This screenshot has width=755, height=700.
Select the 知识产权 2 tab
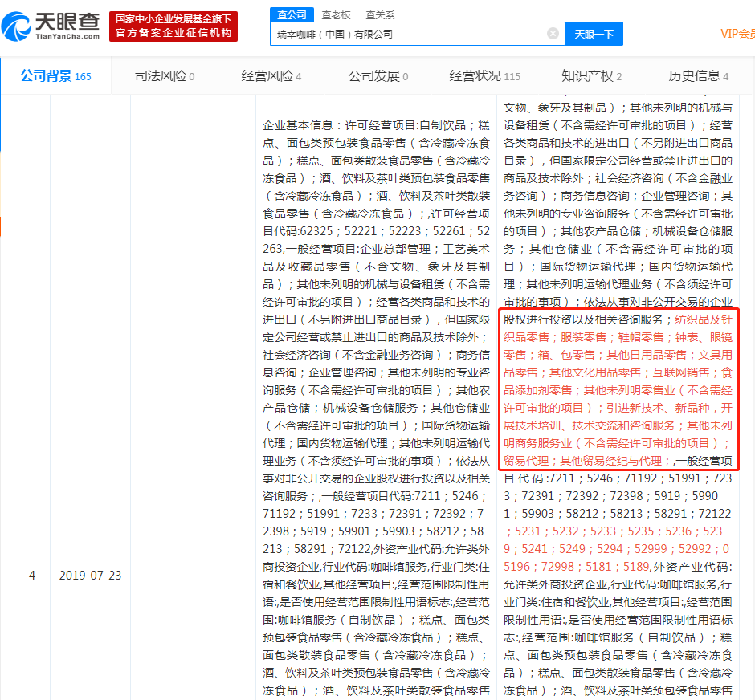pos(591,76)
